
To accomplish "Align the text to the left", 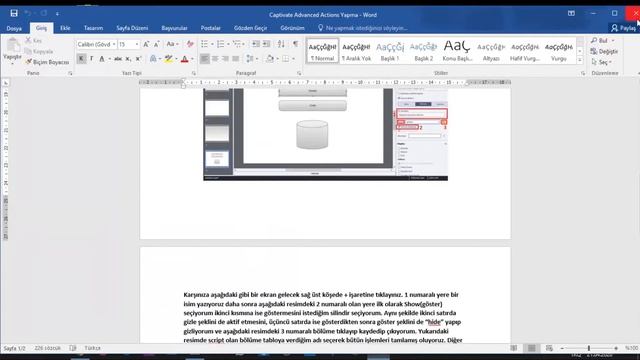I will tap(205, 59).
